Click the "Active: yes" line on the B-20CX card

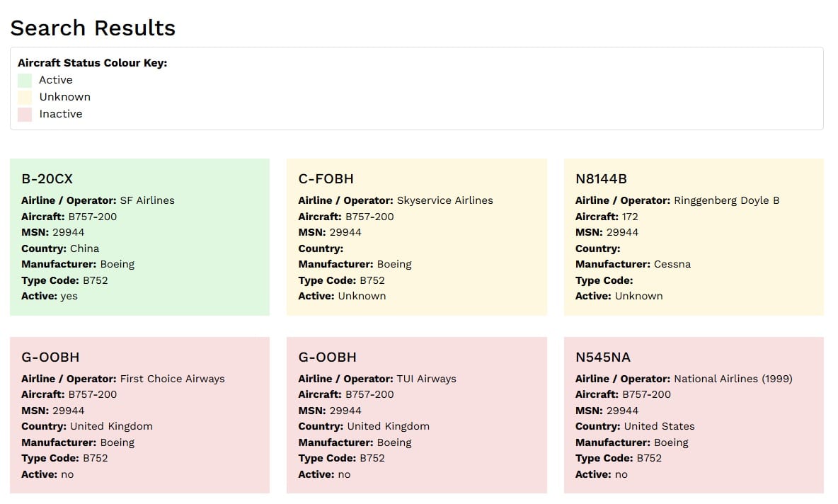point(50,296)
